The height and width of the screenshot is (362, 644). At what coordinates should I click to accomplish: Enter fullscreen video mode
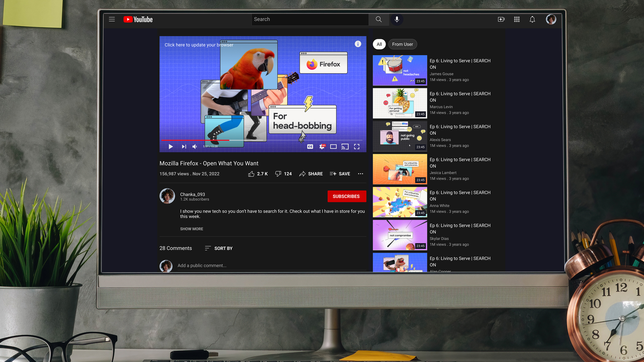(357, 147)
